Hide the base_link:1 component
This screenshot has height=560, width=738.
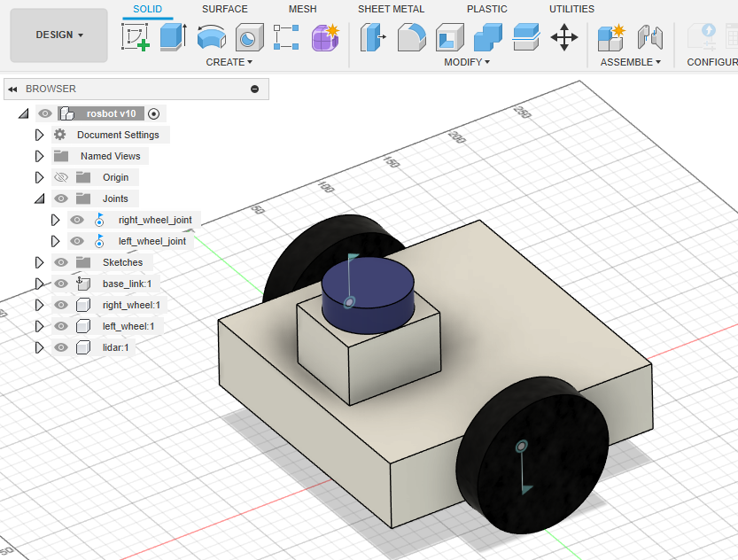coord(61,284)
